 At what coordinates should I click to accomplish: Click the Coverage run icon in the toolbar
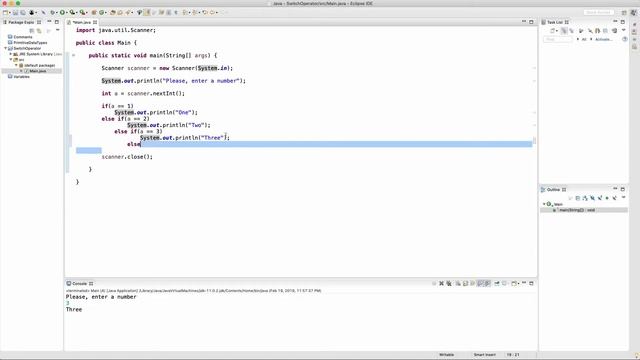pyautogui.click(x=72, y=13)
